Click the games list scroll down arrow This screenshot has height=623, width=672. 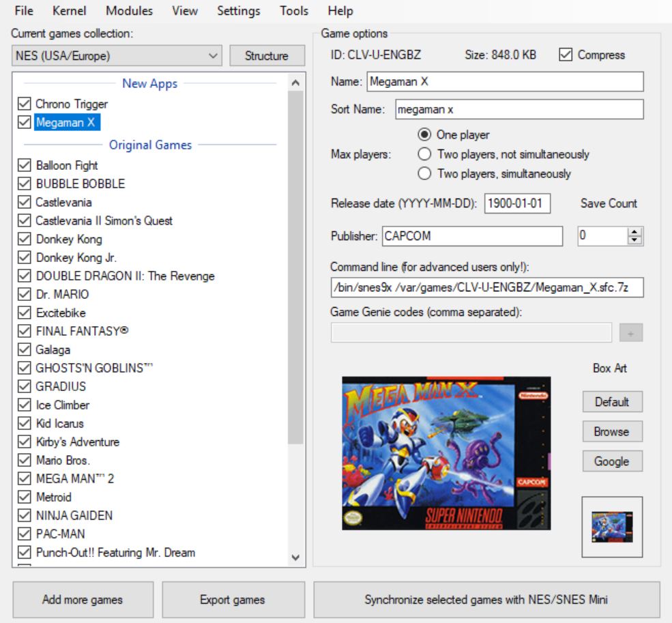(295, 557)
